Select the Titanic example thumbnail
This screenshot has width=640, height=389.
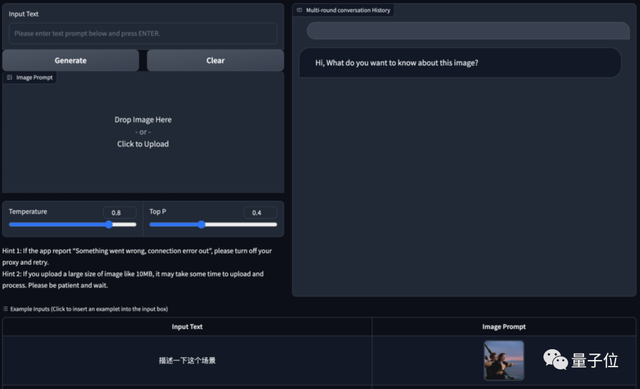click(504, 360)
